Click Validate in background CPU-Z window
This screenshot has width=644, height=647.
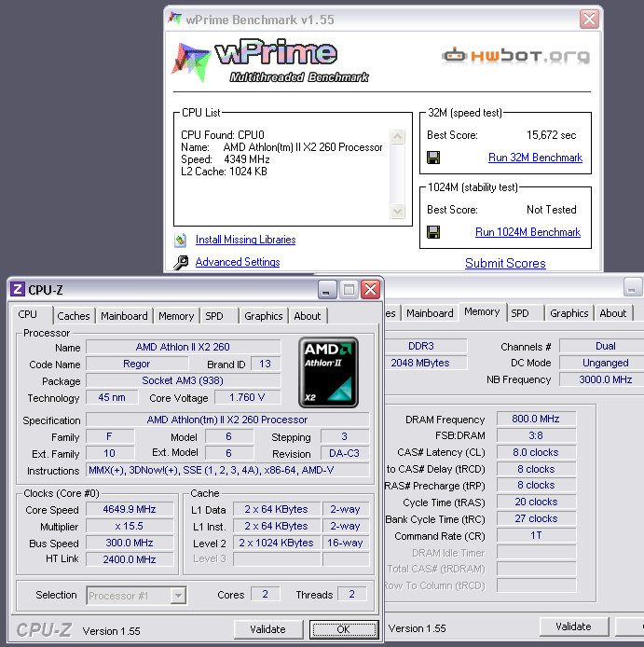click(x=574, y=626)
